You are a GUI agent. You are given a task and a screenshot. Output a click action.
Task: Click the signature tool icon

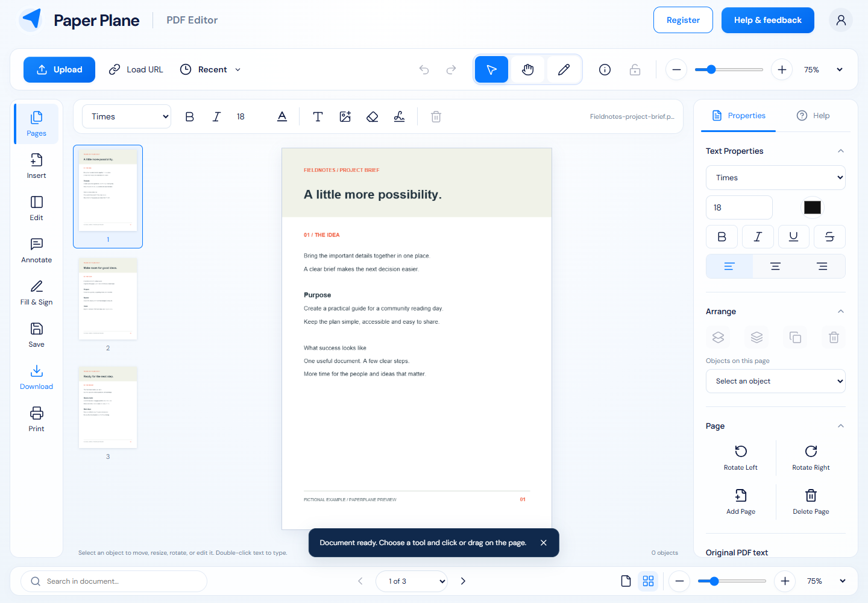pos(399,116)
